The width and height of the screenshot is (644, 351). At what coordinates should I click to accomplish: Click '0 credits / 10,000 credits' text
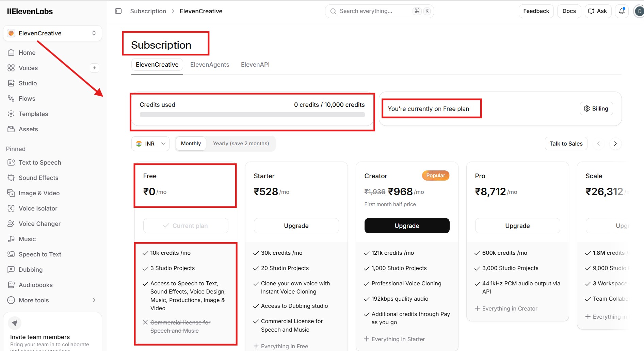(x=329, y=105)
